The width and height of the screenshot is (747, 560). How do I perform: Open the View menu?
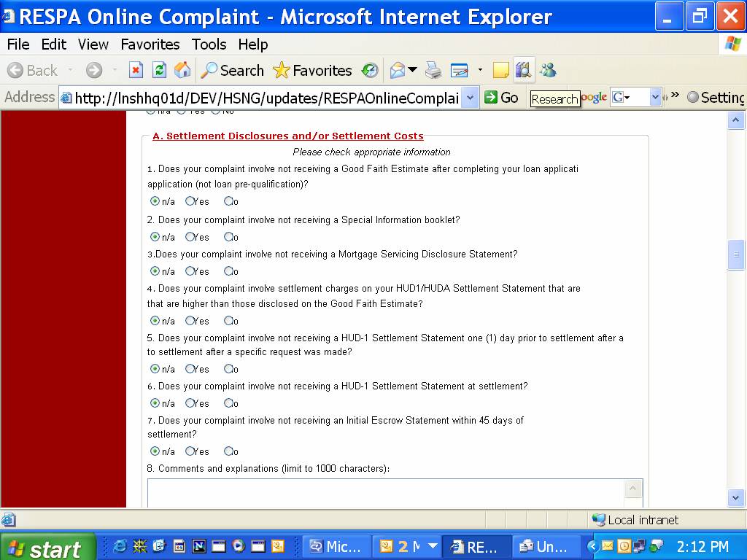[93, 44]
